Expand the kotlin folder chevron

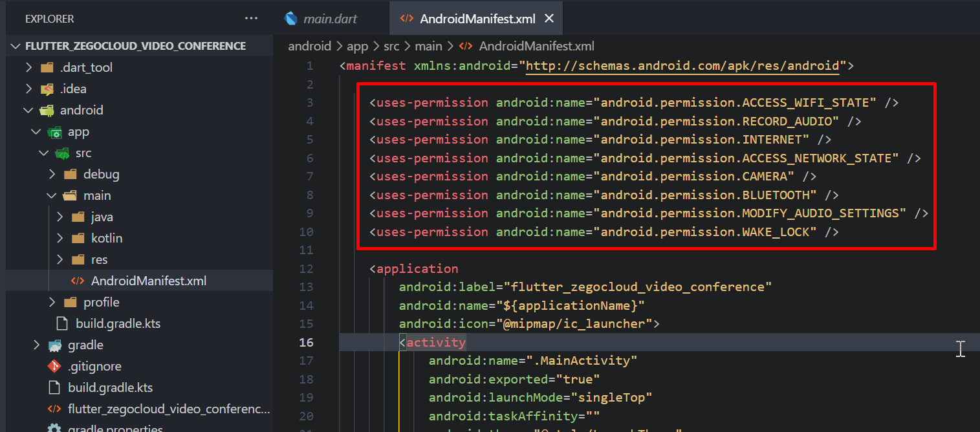(60, 238)
